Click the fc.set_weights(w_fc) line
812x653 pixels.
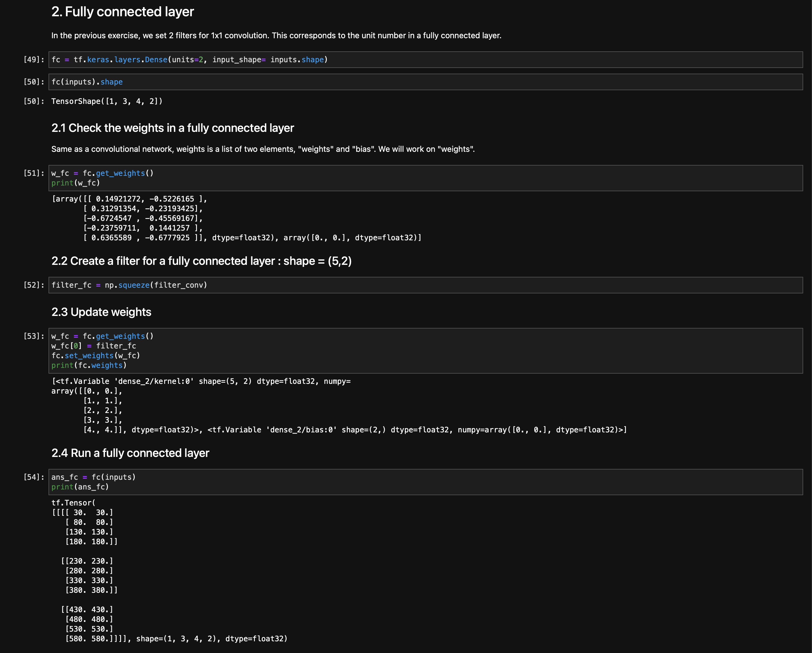[96, 356]
